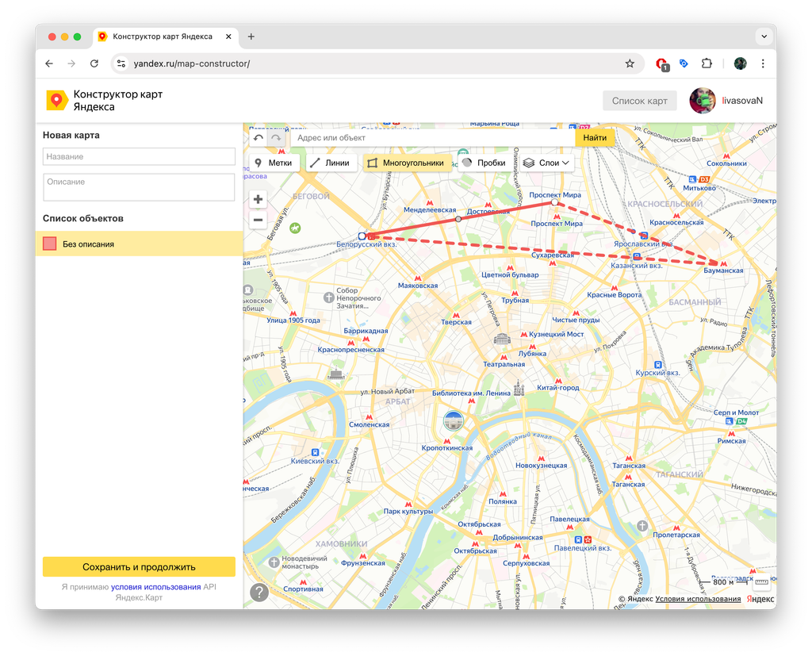This screenshot has width=812, height=656.
Task: Close the Конструктор карт Яндекса tab
Action: (228, 36)
